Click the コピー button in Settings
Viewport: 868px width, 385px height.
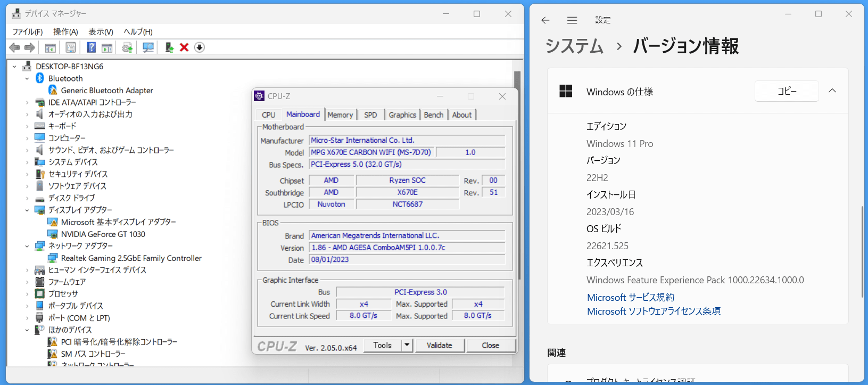[x=787, y=91]
